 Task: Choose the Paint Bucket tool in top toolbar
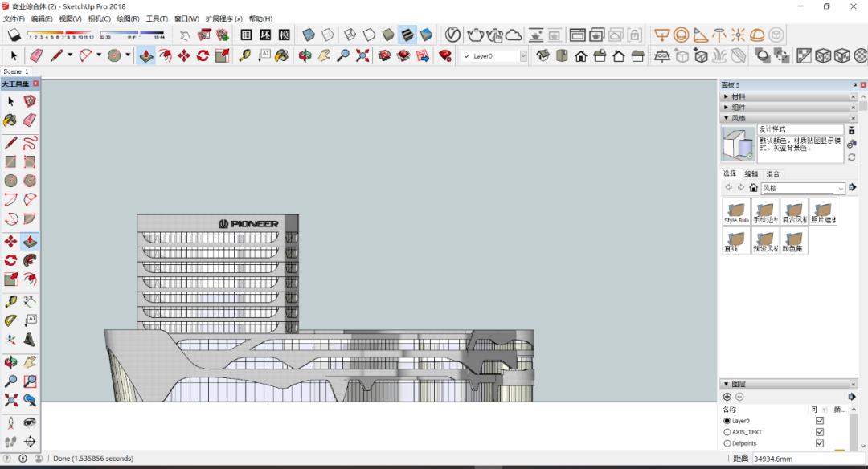pyautogui.click(x=282, y=55)
